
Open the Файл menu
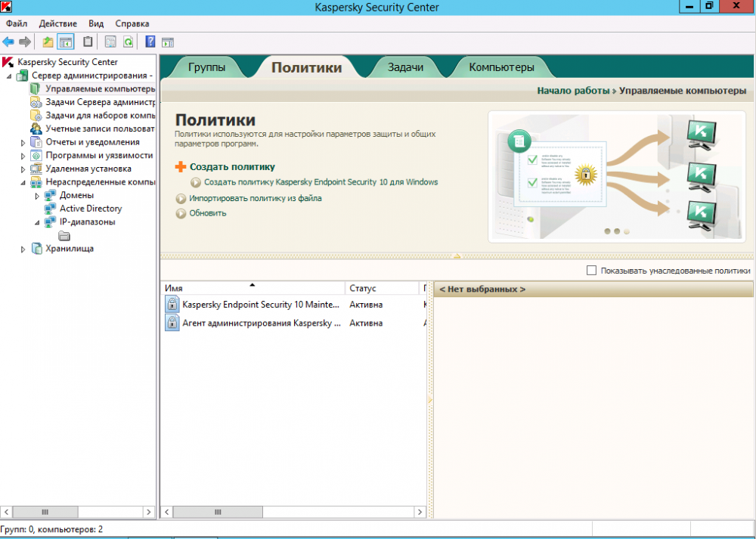17,23
